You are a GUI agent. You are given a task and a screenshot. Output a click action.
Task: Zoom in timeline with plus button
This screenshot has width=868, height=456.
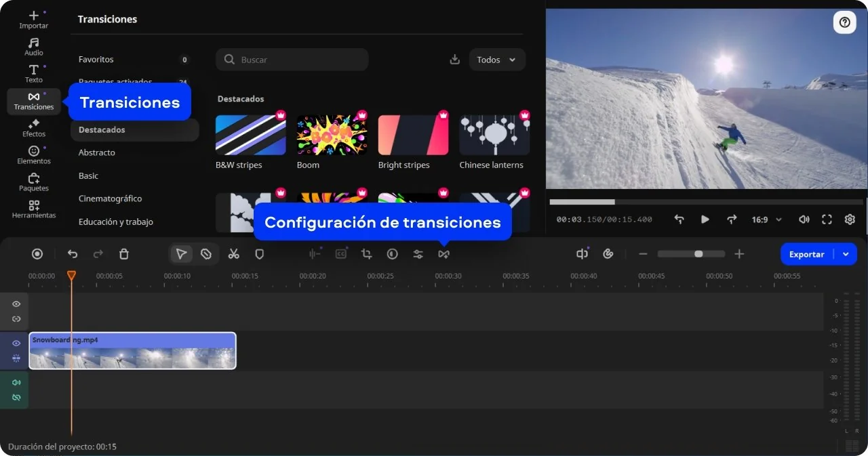point(739,254)
